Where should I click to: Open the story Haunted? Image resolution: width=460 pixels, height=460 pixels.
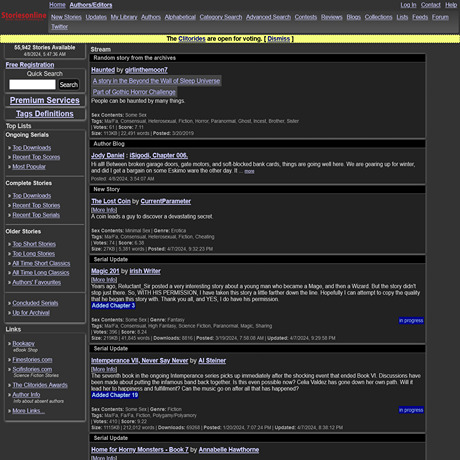click(103, 70)
